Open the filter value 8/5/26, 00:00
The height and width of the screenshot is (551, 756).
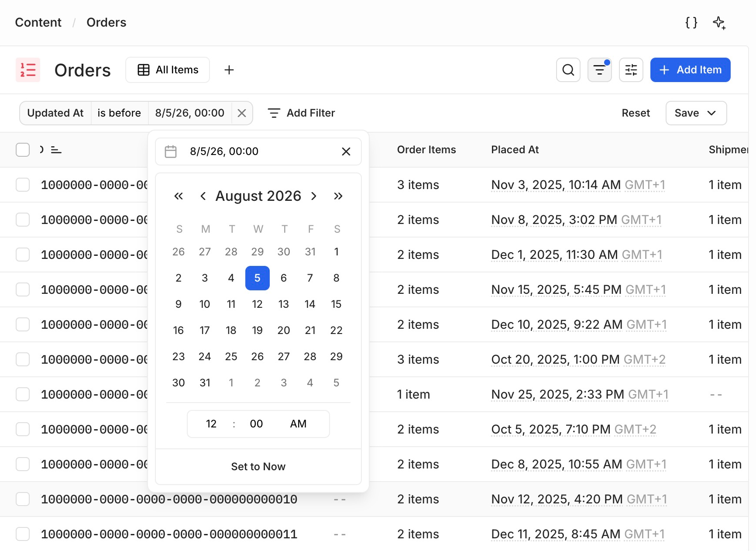coord(190,113)
